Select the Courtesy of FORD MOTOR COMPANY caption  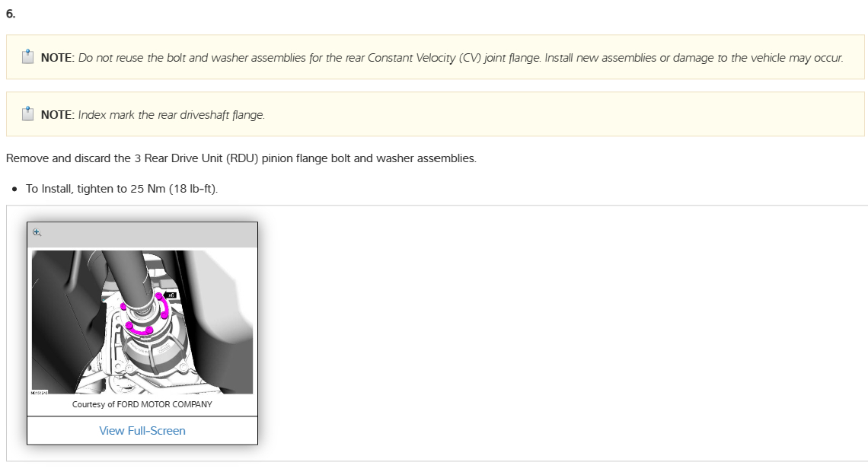142,404
